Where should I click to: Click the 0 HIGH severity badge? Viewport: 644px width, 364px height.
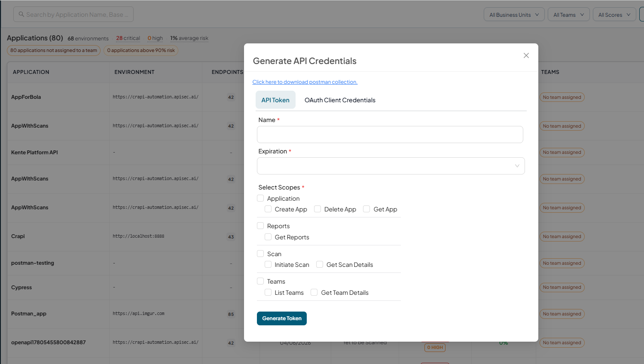pyautogui.click(x=435, y=347)
